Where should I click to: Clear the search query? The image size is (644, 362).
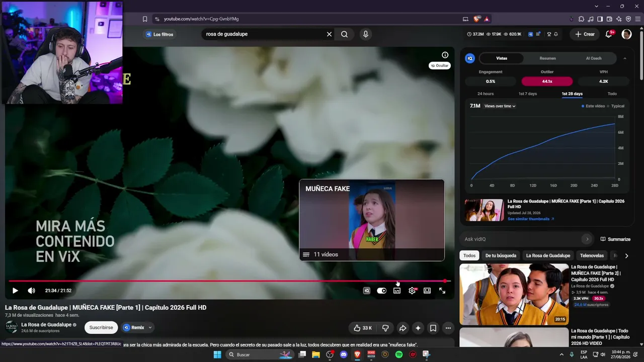click(329, 34)
